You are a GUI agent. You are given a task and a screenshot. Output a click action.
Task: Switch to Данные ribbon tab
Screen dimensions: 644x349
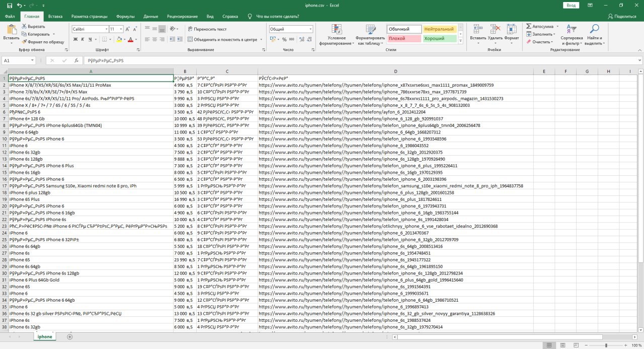point(150,16)
